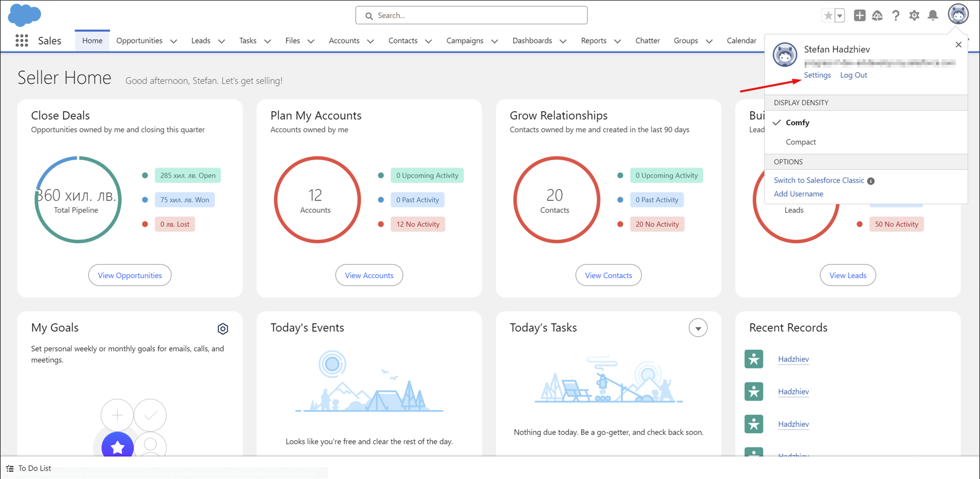This screenshot has height=479, width=980.
Task: Click the Salesforce cloud logo
Action: coord(24,15)
